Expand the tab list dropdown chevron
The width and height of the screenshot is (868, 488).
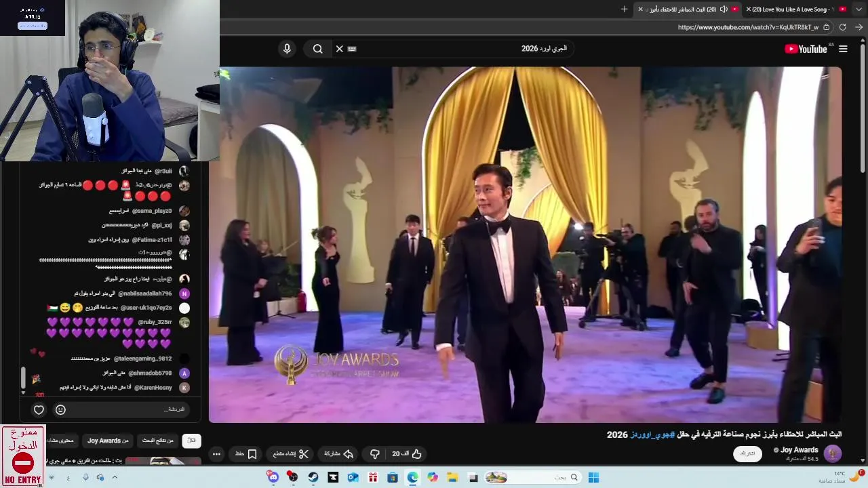[x=859, y=9]
